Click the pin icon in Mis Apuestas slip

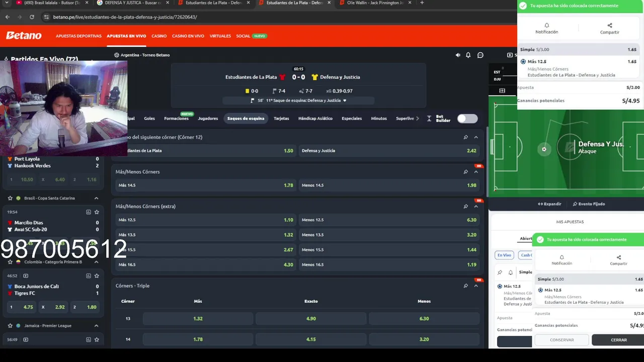pyautogui.click(x=500, y=273)
